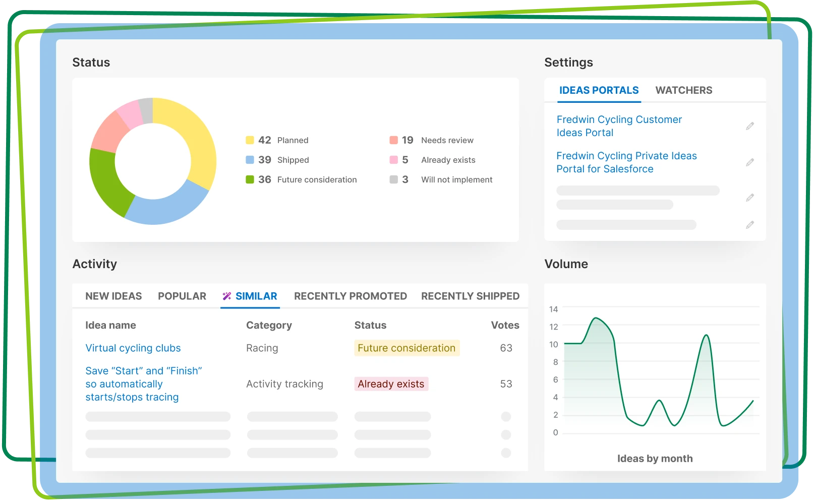Viewport: 813px width, 504px height.
Task: Click the pencil icon beside the third portal row
Action: (750, 197)
